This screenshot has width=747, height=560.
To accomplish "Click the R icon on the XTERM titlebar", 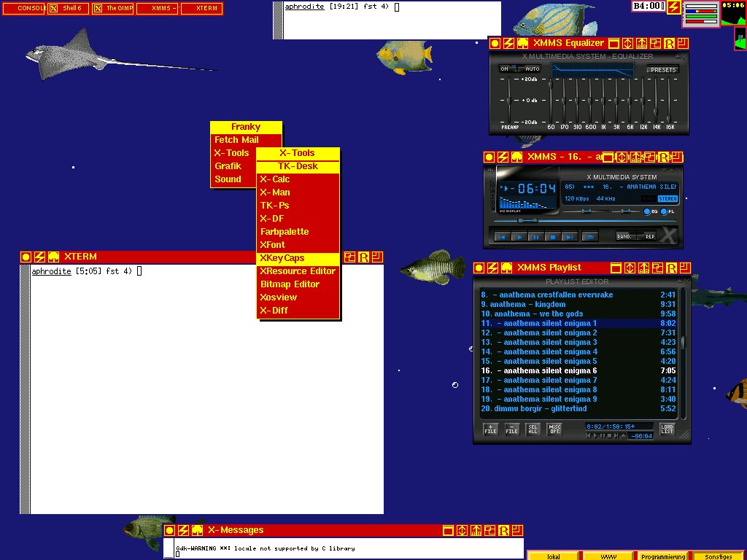I will (x=363, y=257).
